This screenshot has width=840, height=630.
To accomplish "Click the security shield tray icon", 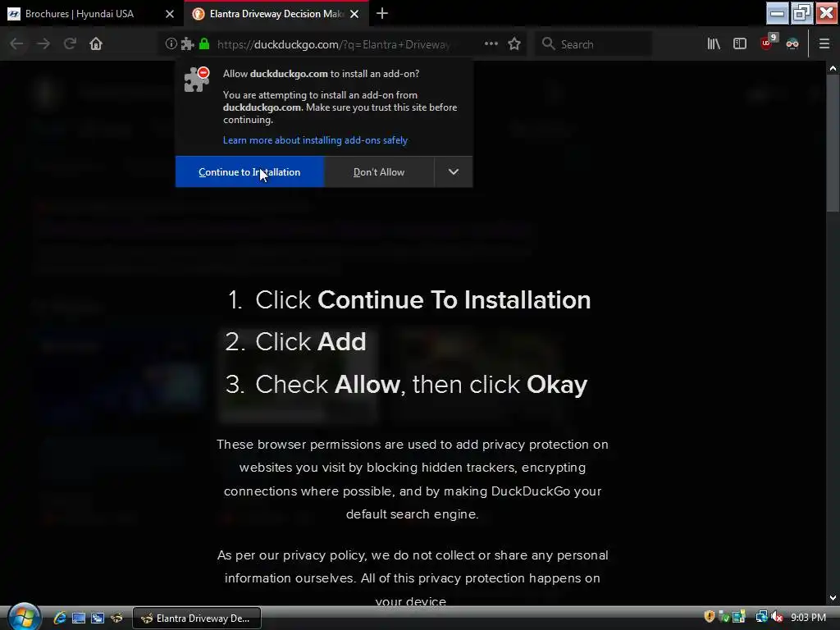I will point(710,617).
